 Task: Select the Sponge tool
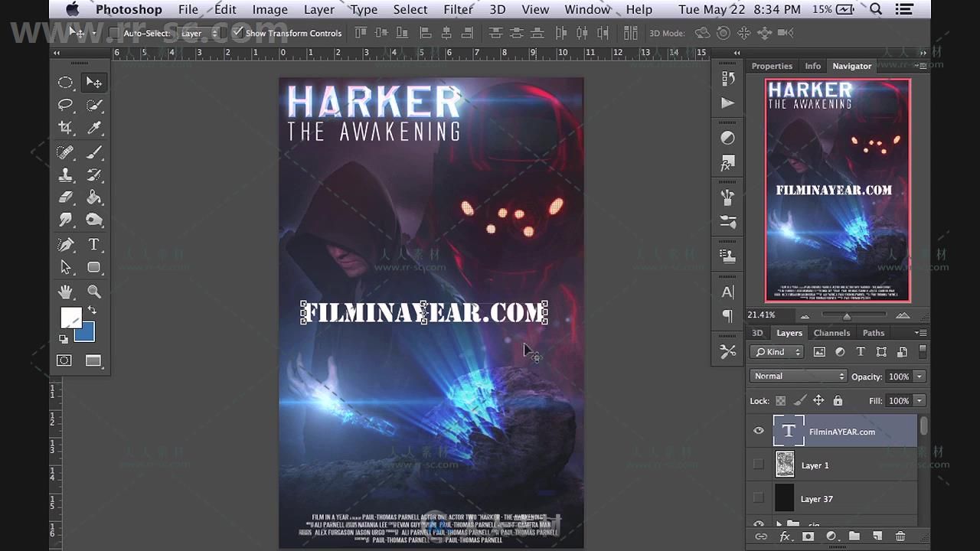(x=93, y=220)
